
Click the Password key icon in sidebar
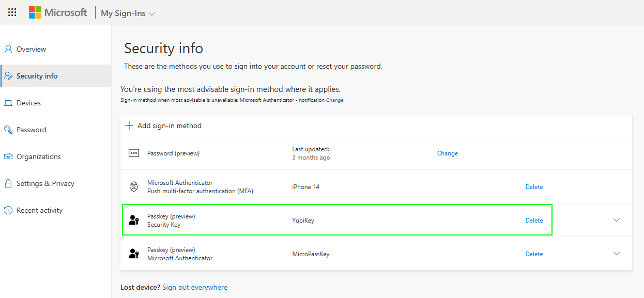click(x=8, y=130)
